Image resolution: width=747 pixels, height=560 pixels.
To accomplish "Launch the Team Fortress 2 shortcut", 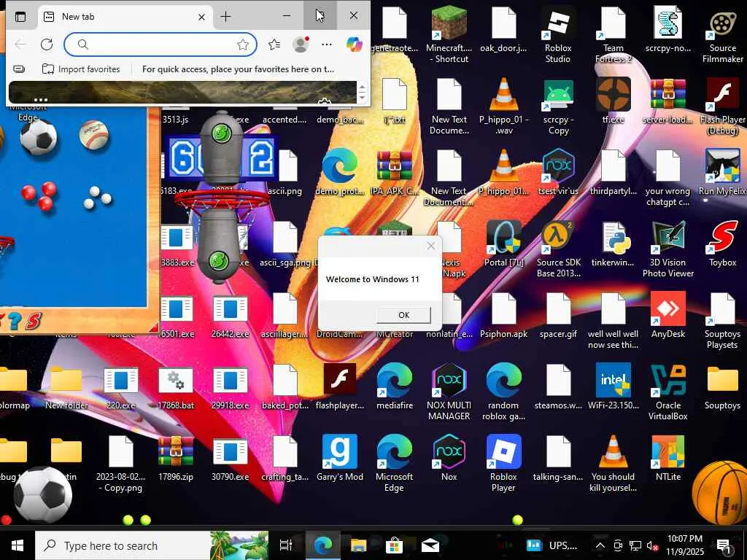I will click(x=613, y=34).
